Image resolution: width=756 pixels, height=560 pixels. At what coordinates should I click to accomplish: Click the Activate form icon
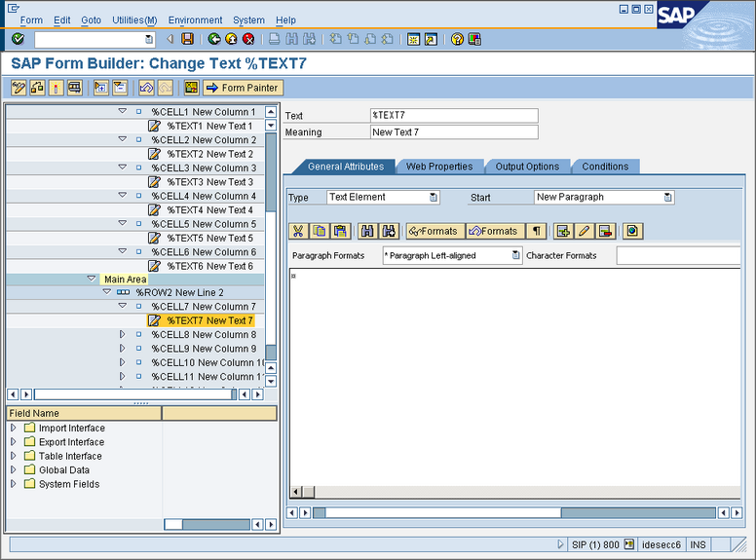[56, 88]
